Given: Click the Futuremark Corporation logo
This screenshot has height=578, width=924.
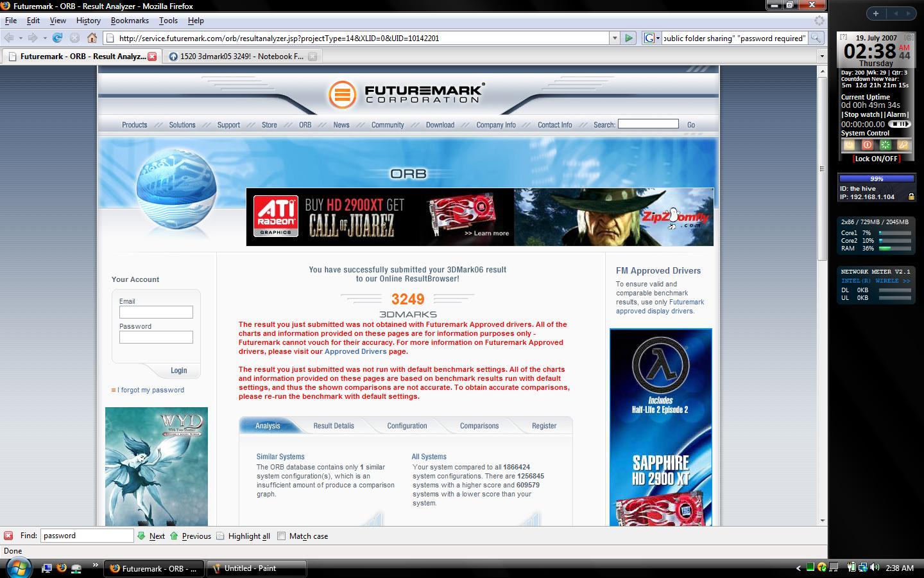Looking at the screenshot, I should 407,94.
